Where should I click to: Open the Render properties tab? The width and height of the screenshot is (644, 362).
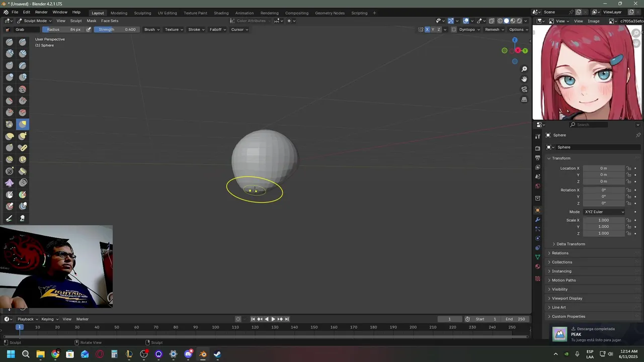[537, 148]
